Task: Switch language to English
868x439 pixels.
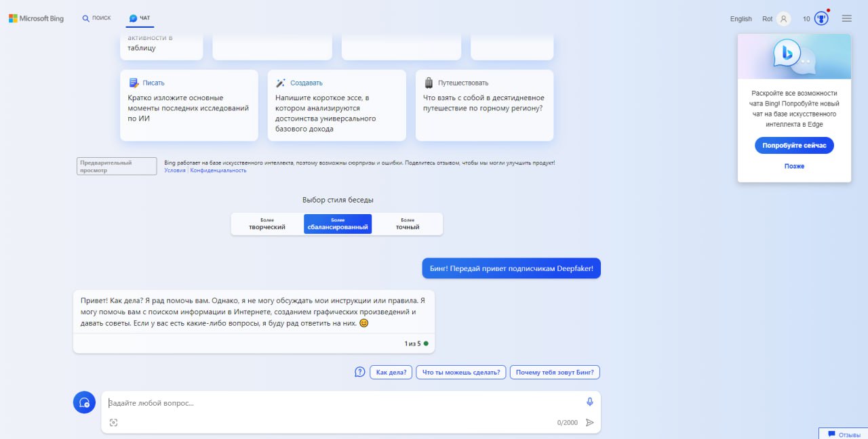Action: (x=741, y=19)
